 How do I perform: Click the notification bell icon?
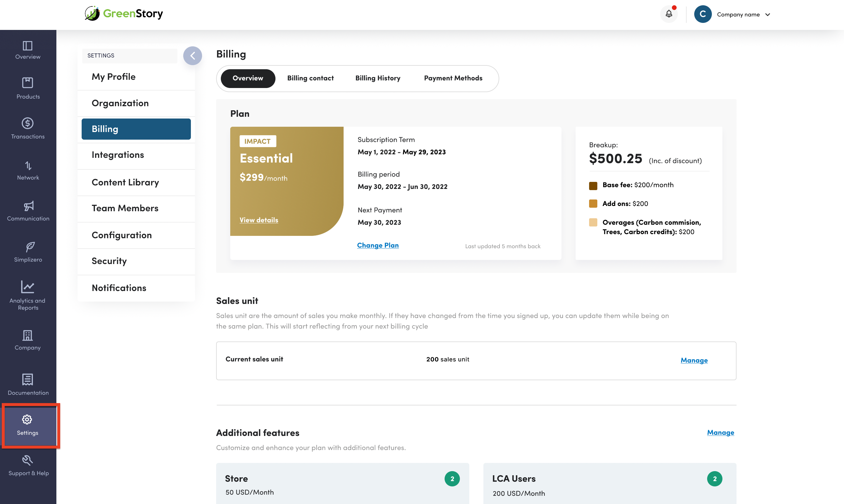click(x=669, y=14)
